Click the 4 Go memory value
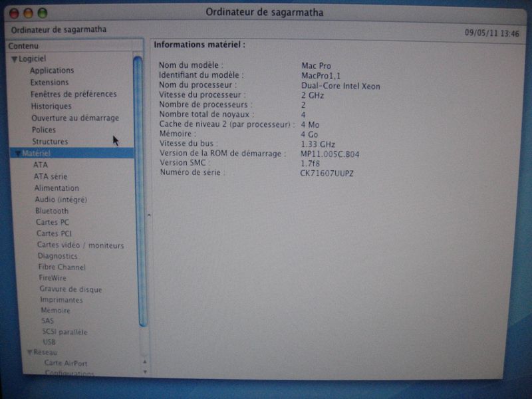Screen dimensions: 532x399 (x=309, y=135)
